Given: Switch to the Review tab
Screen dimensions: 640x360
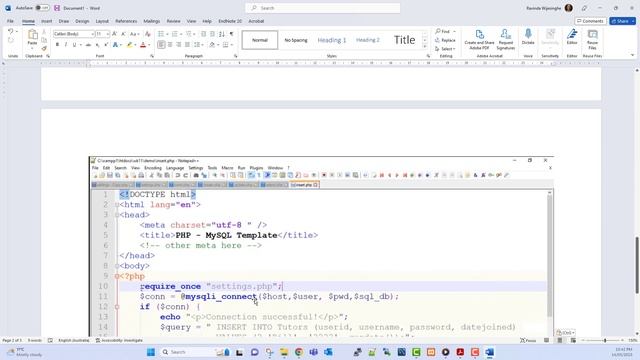Looking at the screenshot, I should pos(173,21).
